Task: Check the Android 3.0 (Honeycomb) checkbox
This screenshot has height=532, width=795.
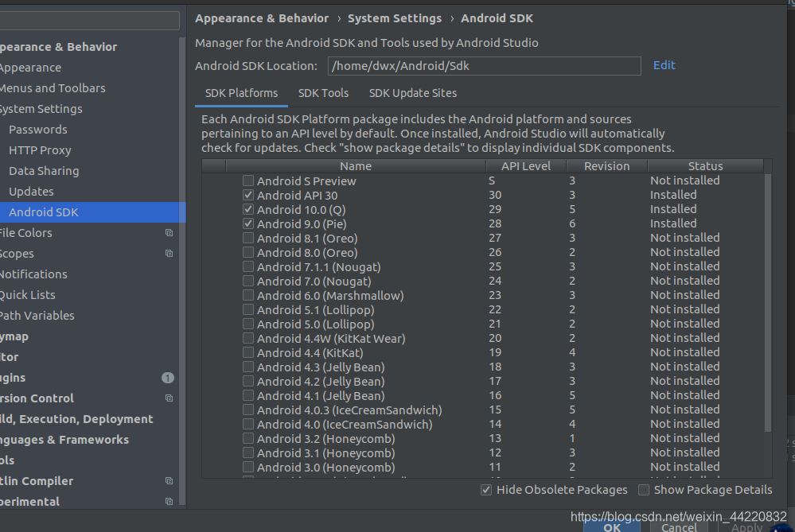Action: [x=248, y=467]
